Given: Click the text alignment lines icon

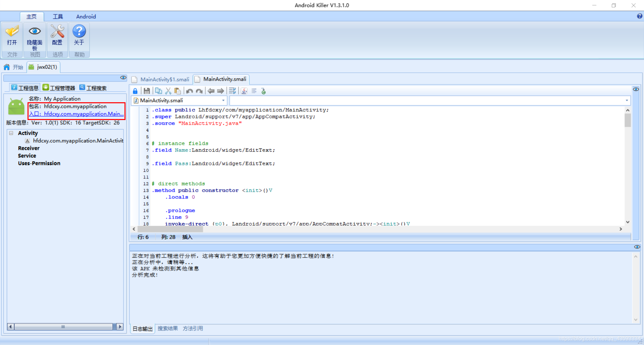Looking at the screenshot, I should 254,91.
